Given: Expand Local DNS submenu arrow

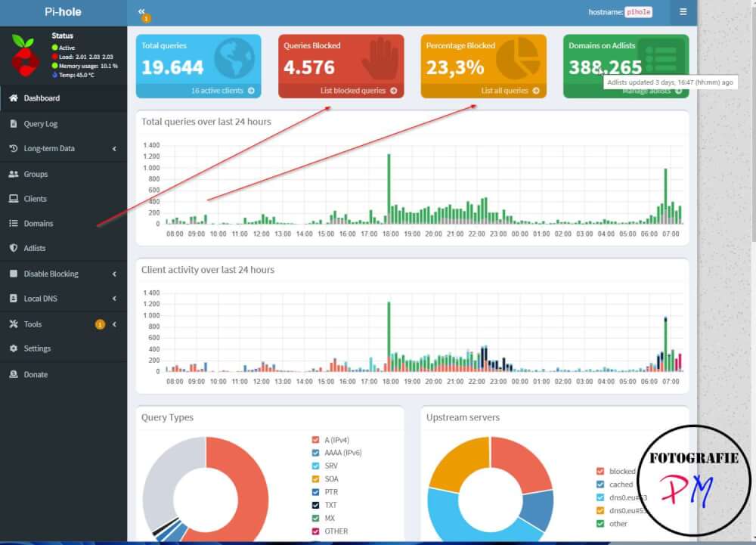Looking at the screenshot, I should point(114,299).
